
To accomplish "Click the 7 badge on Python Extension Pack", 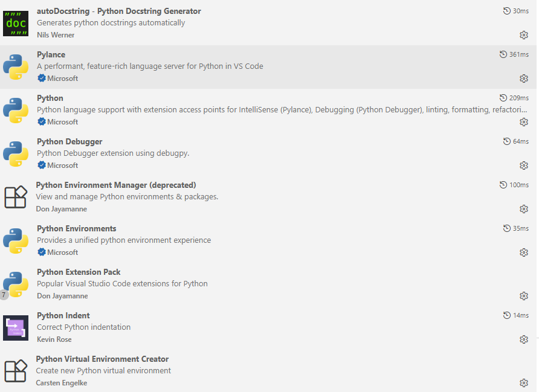I will [x=4, y=295].
